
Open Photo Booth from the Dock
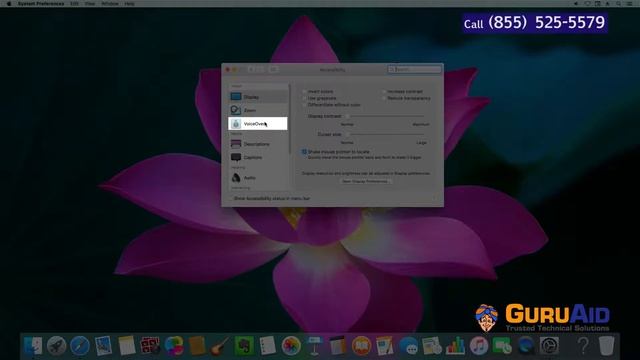pos(150,346)
